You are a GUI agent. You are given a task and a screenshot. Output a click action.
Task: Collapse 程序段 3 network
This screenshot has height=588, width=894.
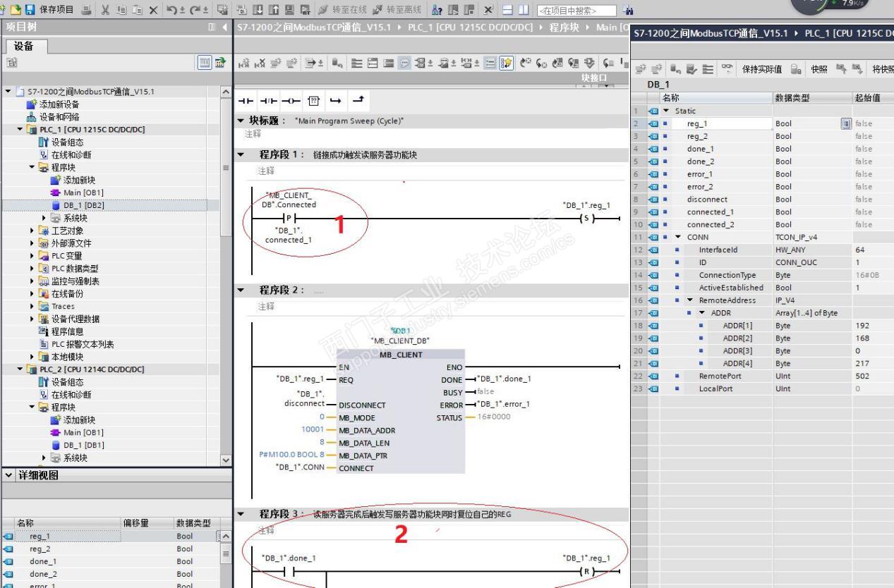[x=241, y=514]
